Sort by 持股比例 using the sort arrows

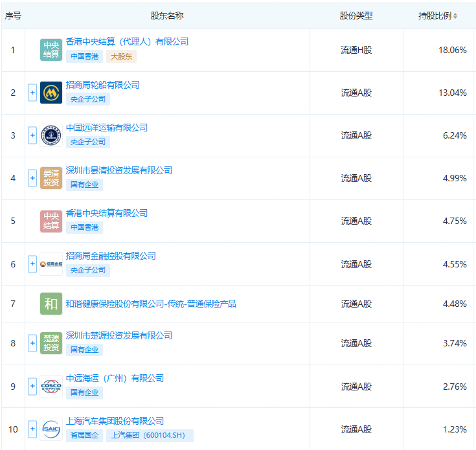(455, 16)
